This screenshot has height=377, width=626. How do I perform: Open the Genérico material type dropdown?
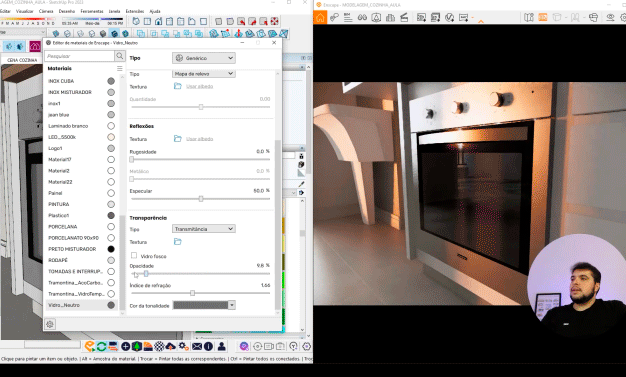(x=204, y=58)
